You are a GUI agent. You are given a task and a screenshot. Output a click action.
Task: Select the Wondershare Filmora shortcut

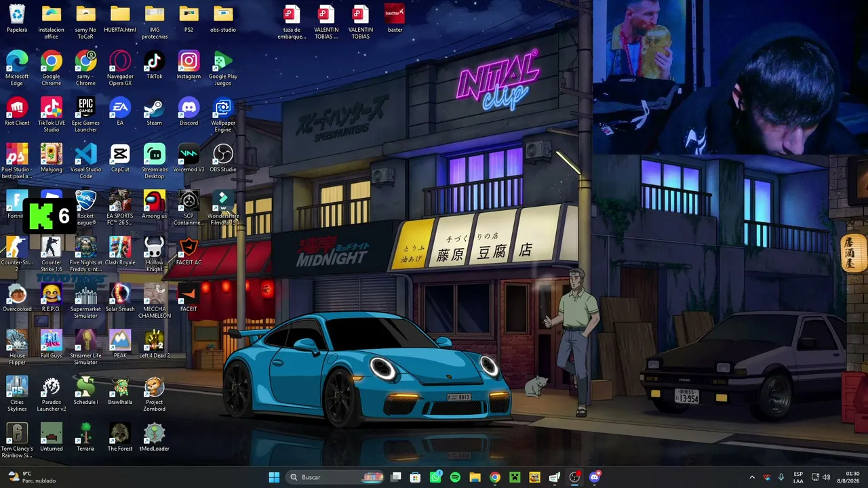tap(223, 208)
